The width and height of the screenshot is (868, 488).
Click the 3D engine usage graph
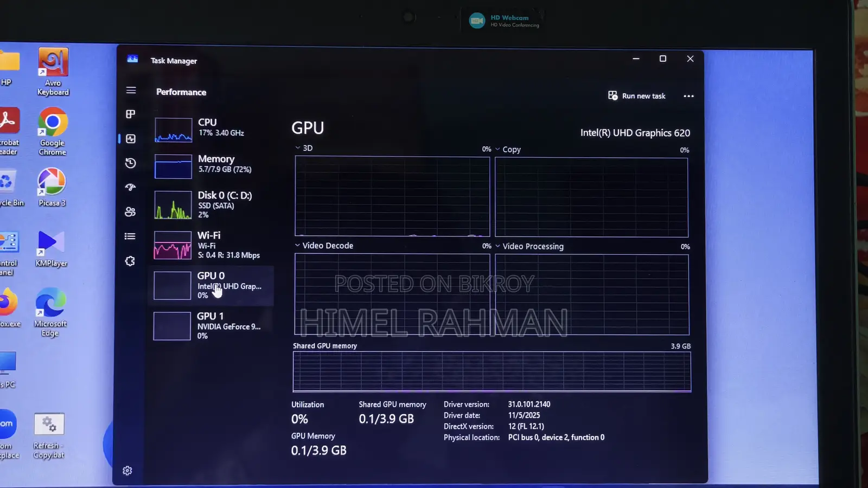[x=392, y=196]
